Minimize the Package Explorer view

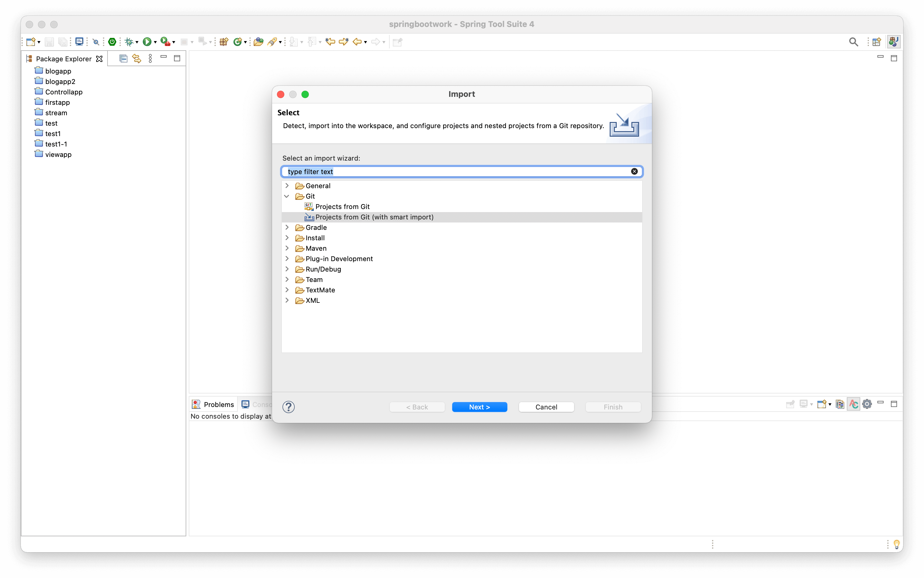click(x=164, y=57)
